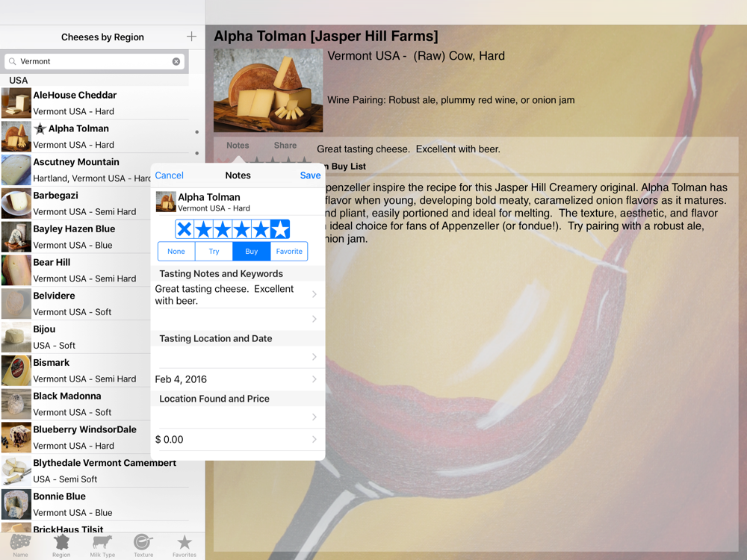Enlarge the Alpha Tolman detail photo

pyautogui.click(x=268, y=90)
